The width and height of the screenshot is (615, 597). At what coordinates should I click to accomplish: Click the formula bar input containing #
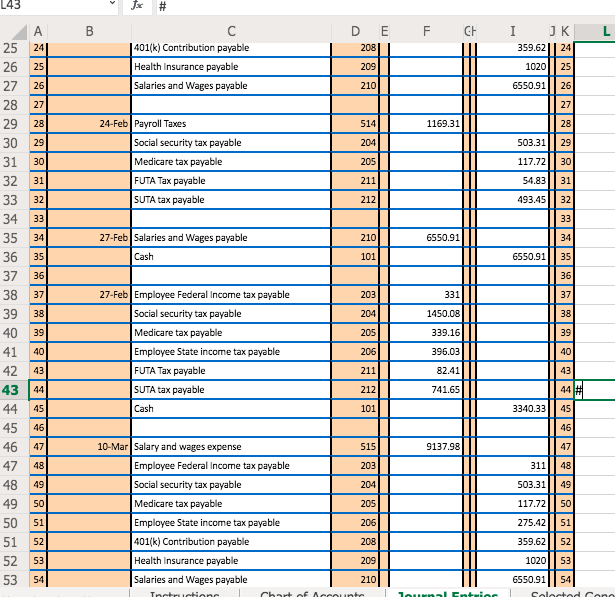tap(386, 6)
